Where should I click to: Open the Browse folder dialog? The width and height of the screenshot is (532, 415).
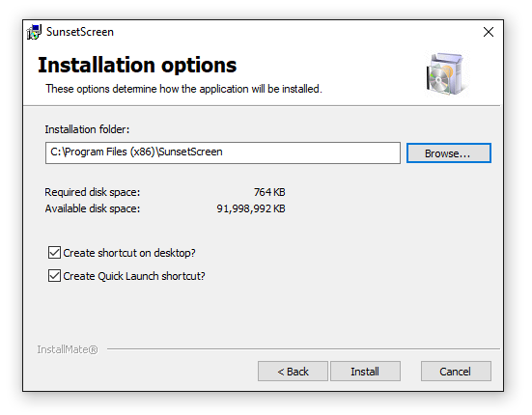449,152
